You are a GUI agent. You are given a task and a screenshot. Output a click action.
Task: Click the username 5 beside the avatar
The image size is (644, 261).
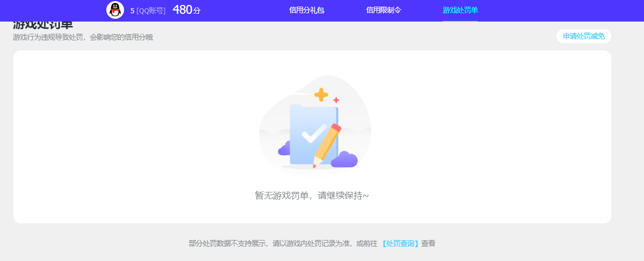[x=132, y=11]
